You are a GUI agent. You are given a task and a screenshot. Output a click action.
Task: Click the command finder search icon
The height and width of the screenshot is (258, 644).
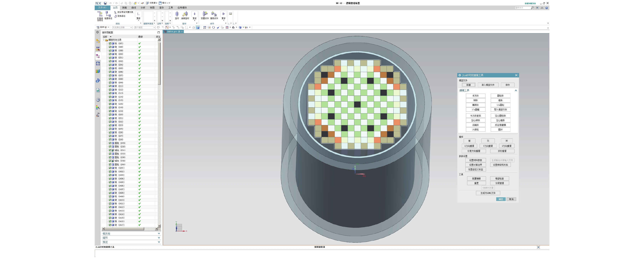(532, 8)
